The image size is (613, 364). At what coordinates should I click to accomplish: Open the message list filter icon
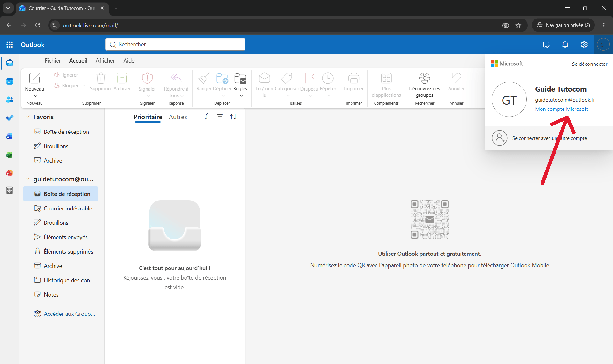click(220, 117)
